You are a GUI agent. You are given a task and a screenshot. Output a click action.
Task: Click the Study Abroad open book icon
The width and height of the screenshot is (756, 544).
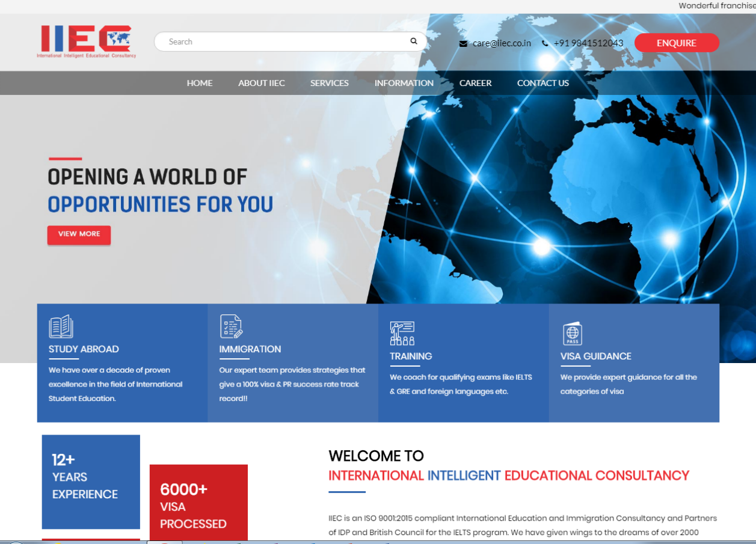click(61, 326)
